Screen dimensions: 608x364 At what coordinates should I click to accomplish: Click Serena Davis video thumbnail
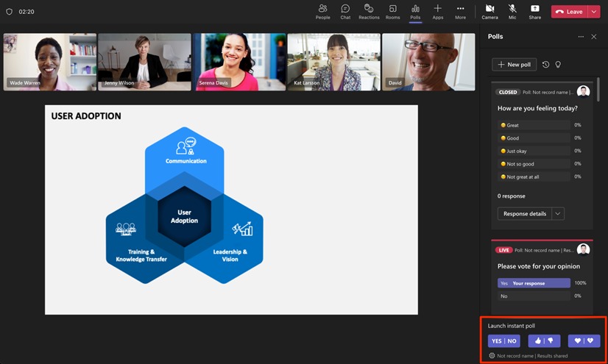click(x=239, y=62)
